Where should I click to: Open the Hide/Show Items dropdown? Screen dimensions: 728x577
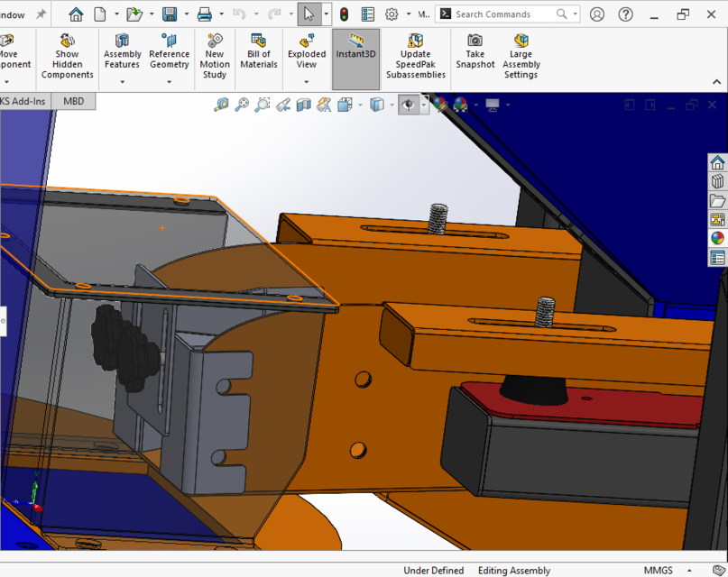coord(424,105)
